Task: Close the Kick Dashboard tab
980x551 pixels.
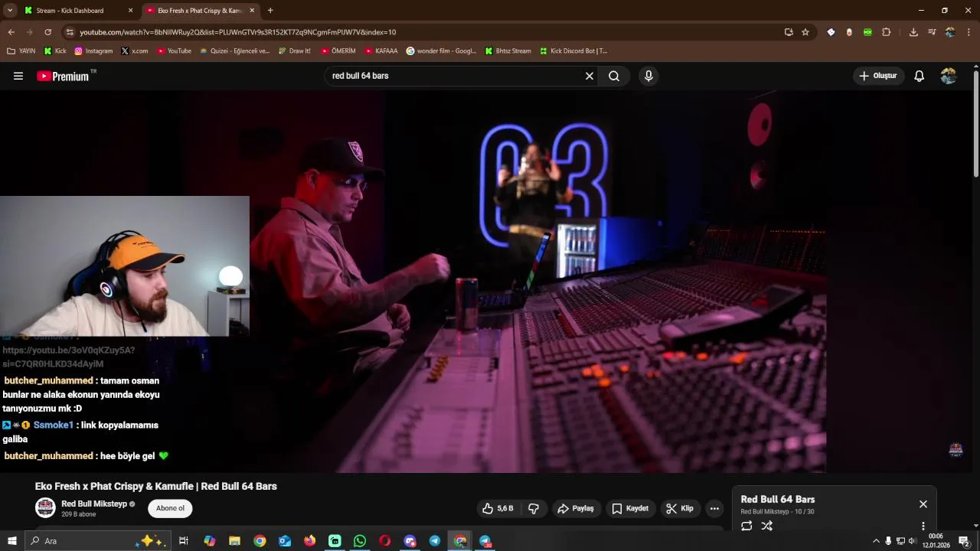Action: [x=130, y=11]
